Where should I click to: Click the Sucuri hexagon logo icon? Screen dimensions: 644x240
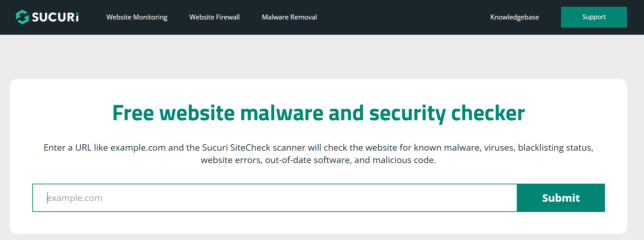point(22,17)
